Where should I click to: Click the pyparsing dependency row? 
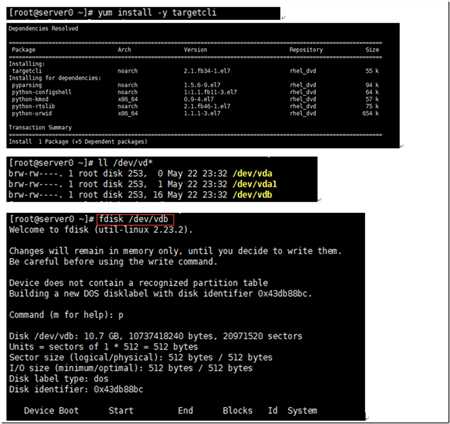click(x=195, y=85)
